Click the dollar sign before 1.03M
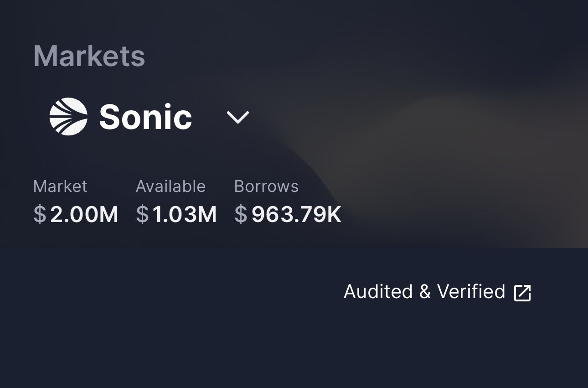This screenshot has width=588, height=388. pyautogui.click(x=142, y=215)
